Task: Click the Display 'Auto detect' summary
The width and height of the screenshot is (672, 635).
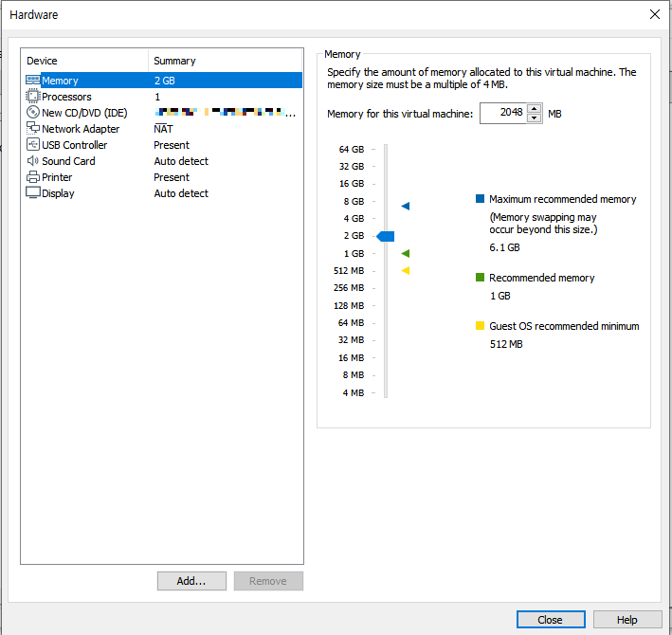Action: 181,193
